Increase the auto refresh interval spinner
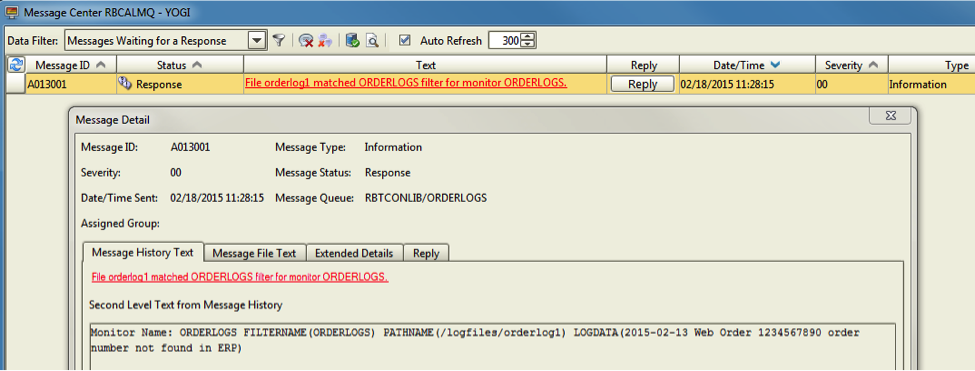 [x=528, y=37]
